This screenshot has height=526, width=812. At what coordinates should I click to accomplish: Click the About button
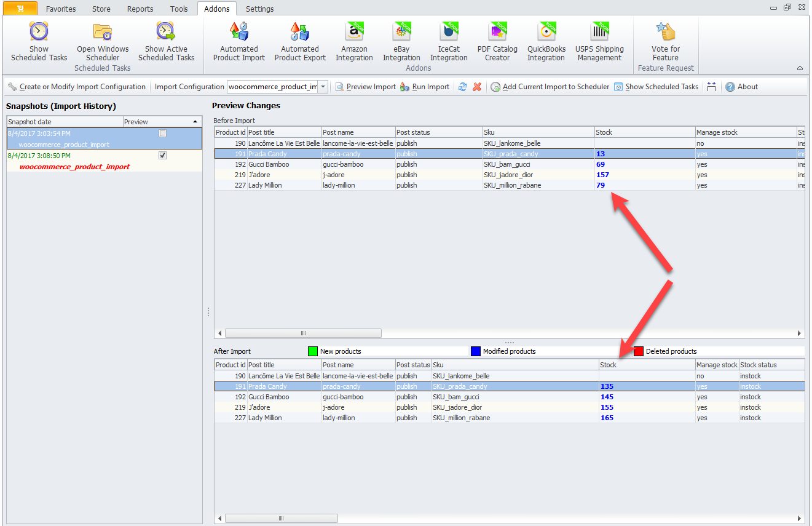click(x=742, y=87)
